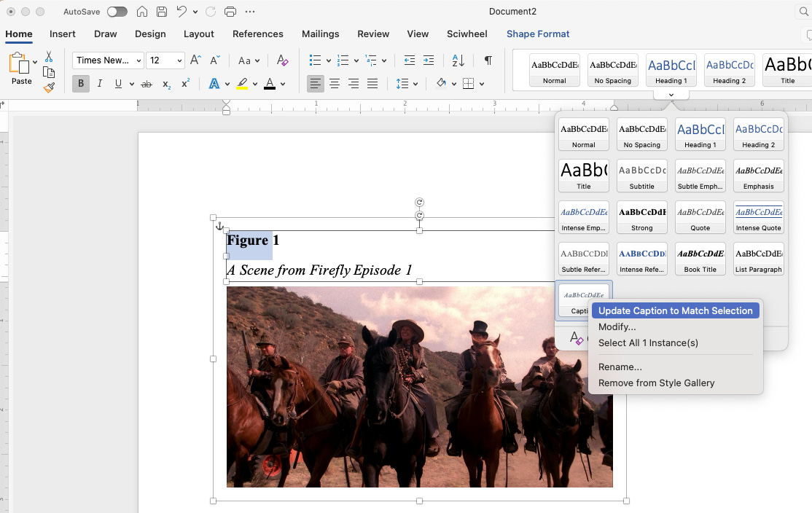Click the Increase Indent icon

tap(428, 60)
